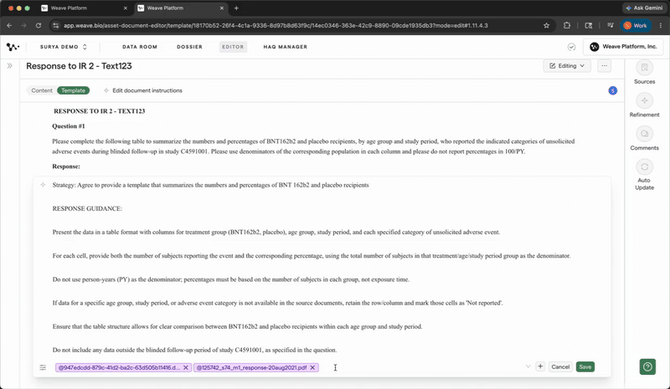670x389 pixels.
Task: Click the browser address bar
Action: [x=276, y=26]
